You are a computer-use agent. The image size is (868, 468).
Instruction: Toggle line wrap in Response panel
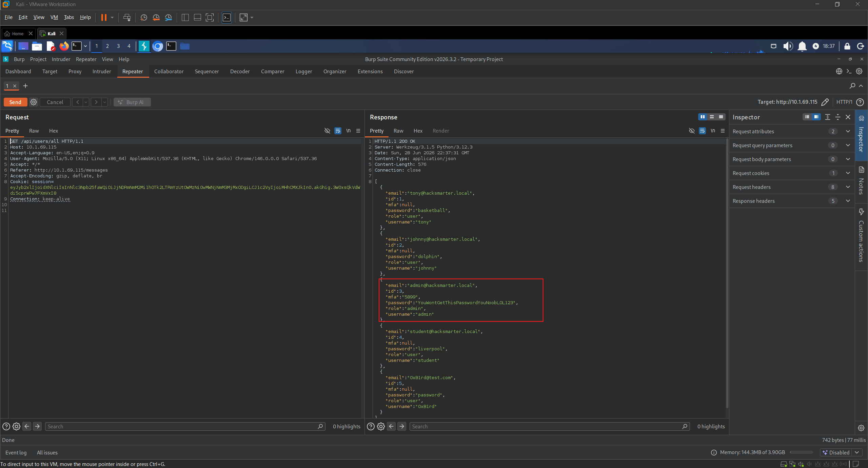point(702,131)
